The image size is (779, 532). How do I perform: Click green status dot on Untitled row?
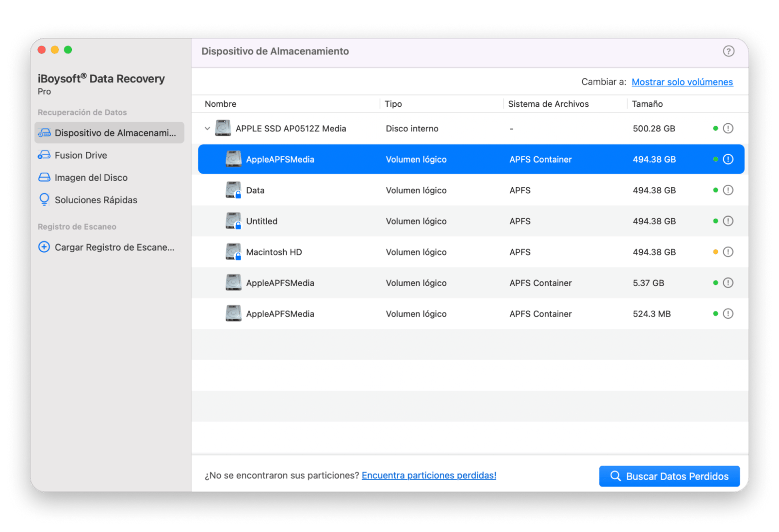tap(715, 221)
